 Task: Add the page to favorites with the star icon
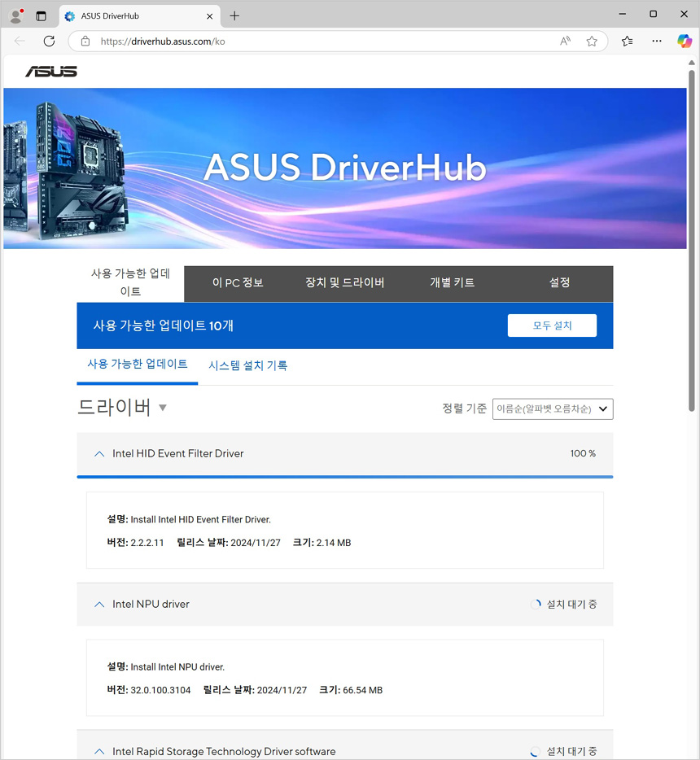coord(592,41)
